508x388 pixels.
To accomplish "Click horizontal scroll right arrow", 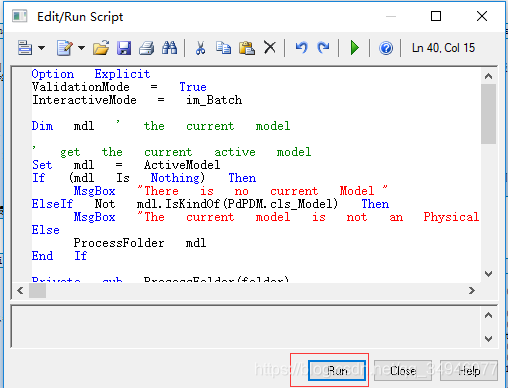I will [472, 291].
